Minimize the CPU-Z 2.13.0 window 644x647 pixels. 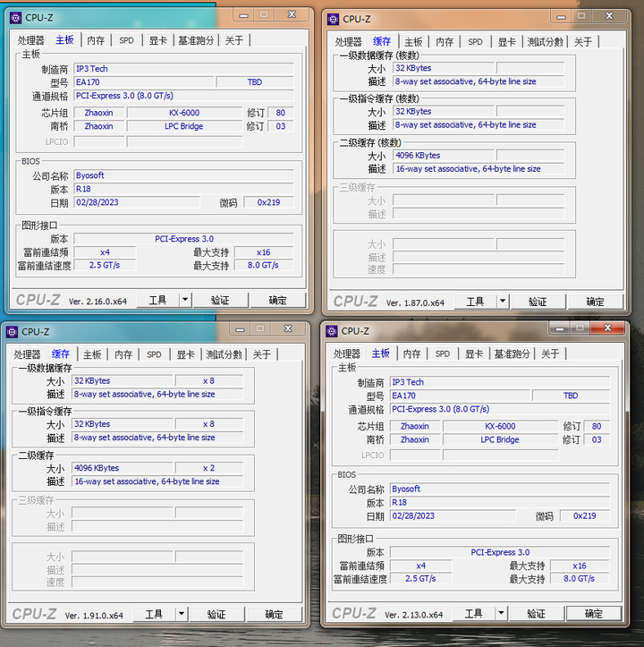[x=560, y=328]
